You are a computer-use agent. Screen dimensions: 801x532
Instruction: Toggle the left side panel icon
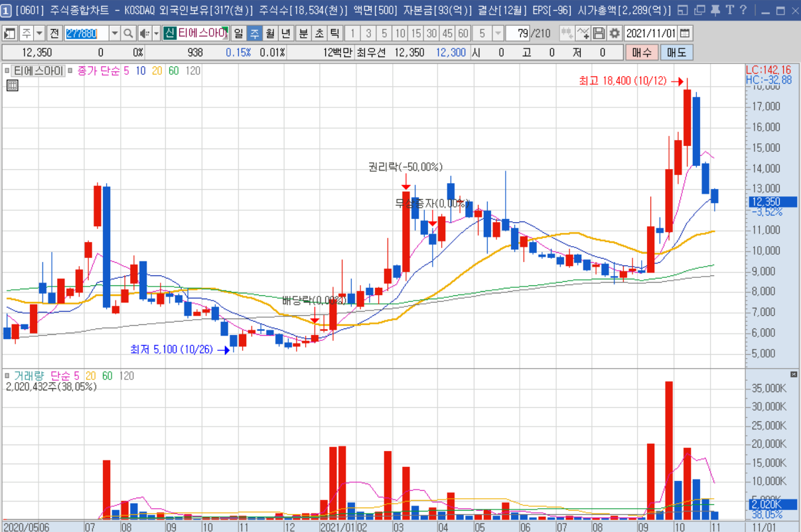coord(9,33)
